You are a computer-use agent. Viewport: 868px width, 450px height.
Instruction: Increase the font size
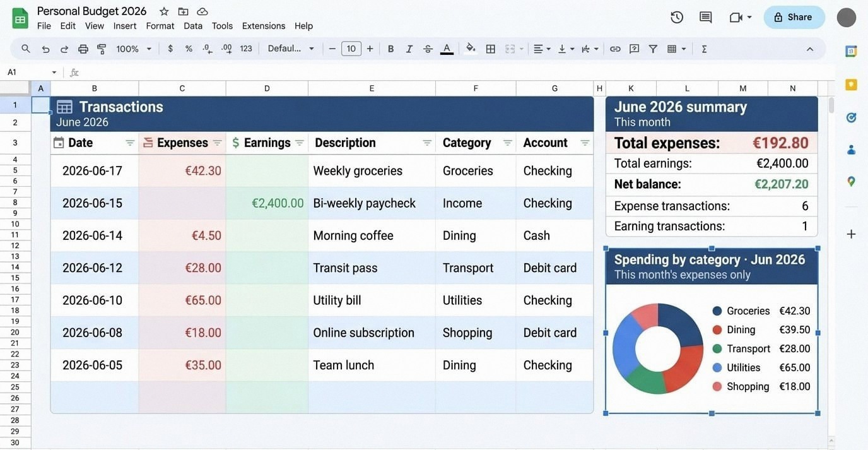(370, 49)
